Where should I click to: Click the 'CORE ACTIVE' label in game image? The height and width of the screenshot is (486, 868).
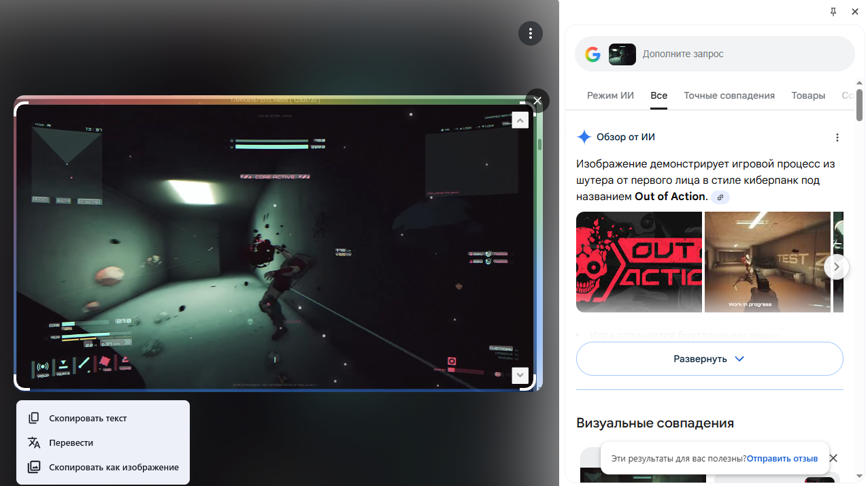(x=275, y=177)
